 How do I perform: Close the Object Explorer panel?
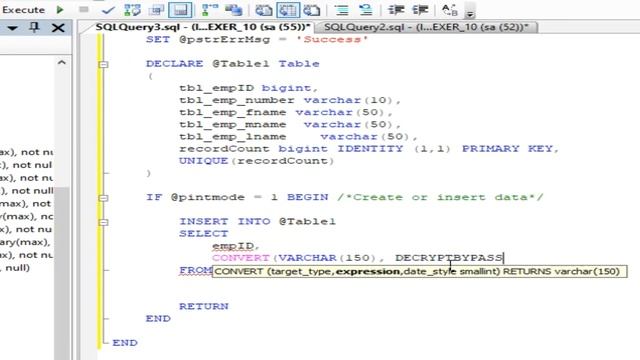pos(58,28)
